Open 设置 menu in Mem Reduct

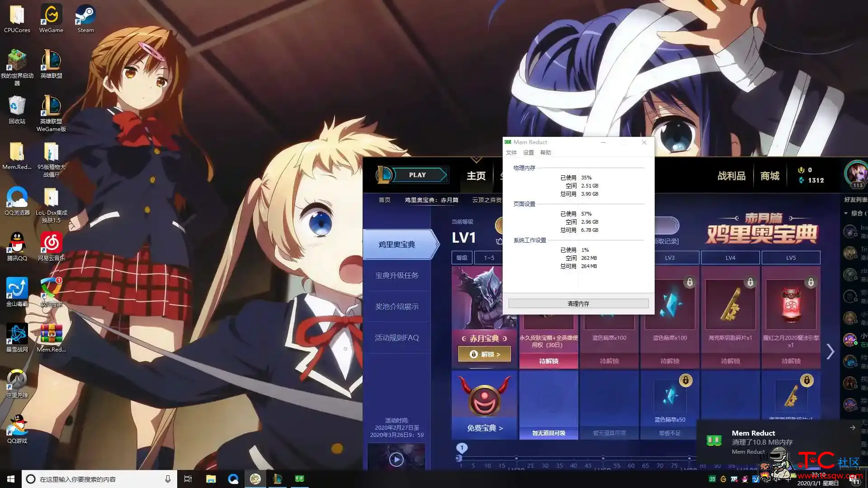click(x=528, y=152)
